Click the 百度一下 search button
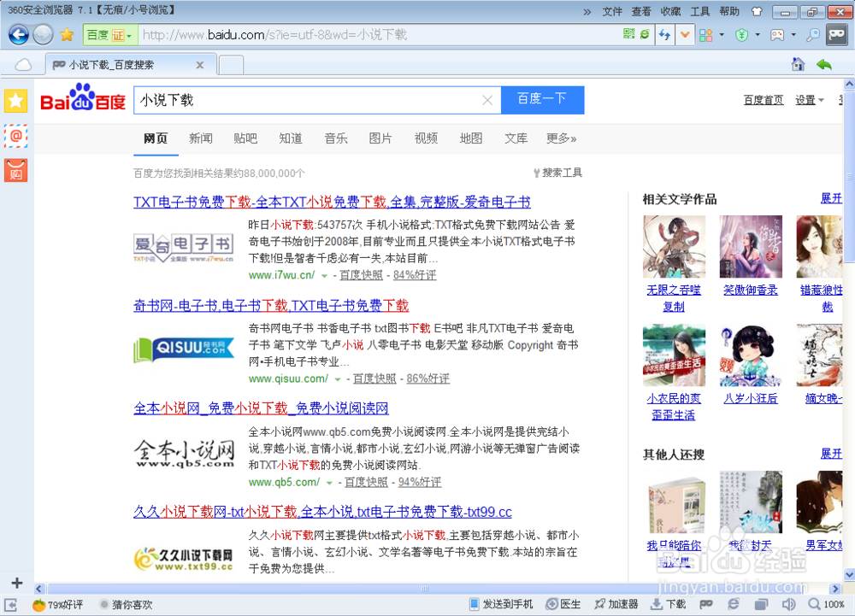The height and width of the screenshot is (616, 855). [x=542, y=100]
